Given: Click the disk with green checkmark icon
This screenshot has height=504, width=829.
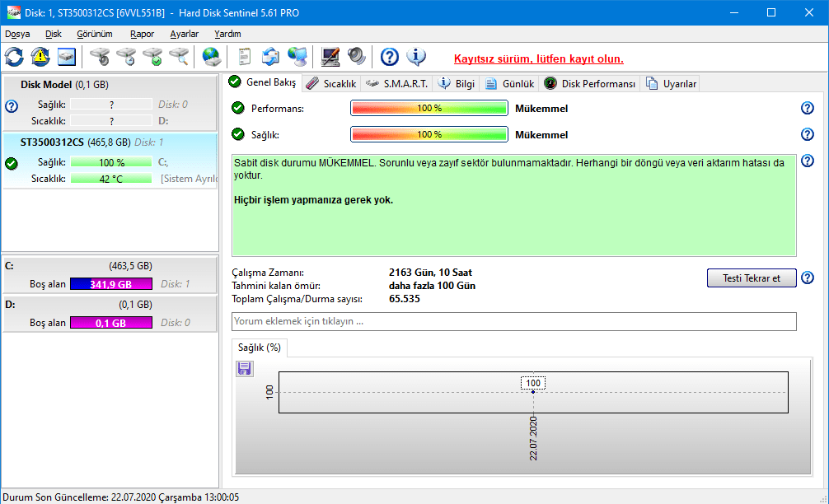Looking at the screenshot, I should pos(152,57).
